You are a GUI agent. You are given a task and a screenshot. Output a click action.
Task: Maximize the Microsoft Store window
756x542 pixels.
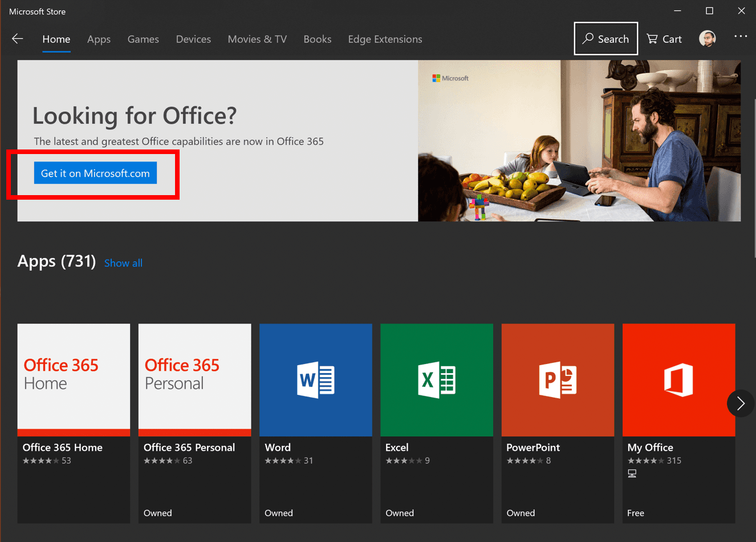click(x=709, y=11)
